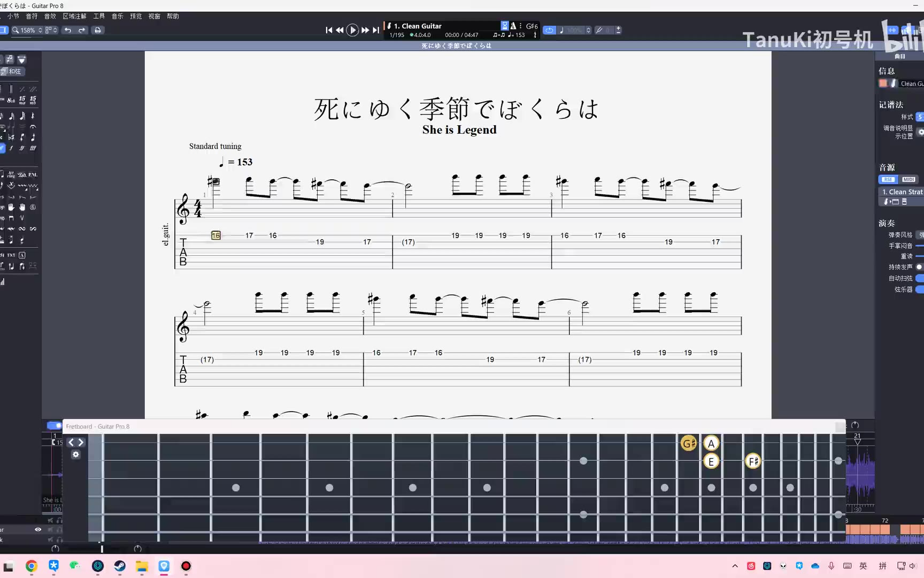Select the fortissimo (ff) dynamic

pos(22,148)
